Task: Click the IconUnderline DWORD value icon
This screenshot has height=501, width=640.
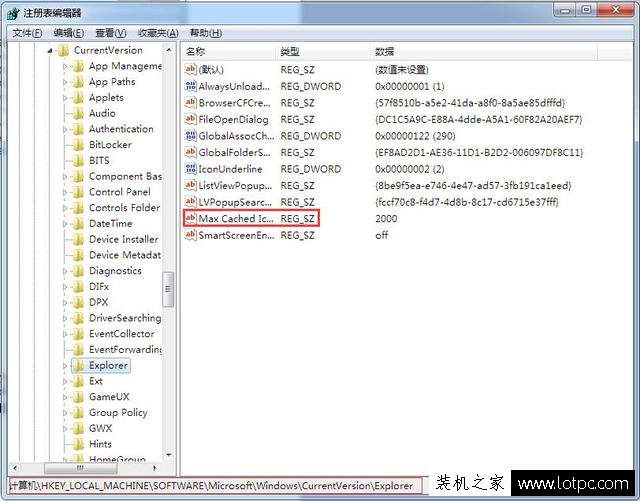Action: (x=191, y=169)
